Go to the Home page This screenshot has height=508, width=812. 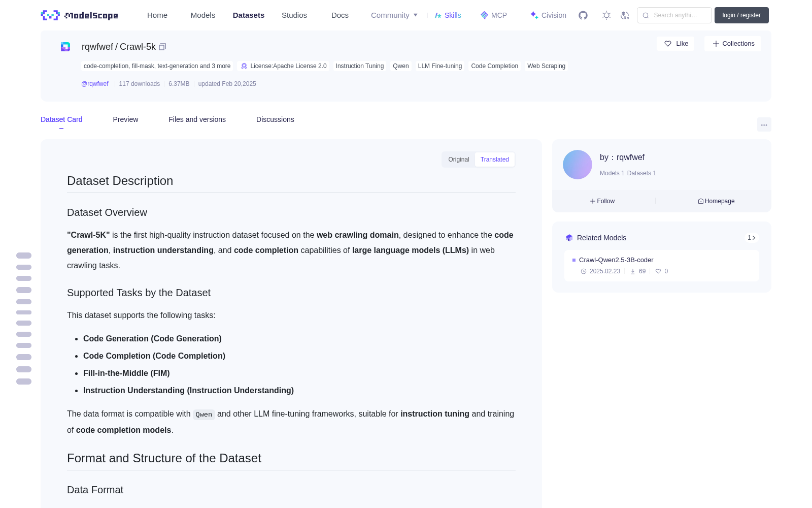(157, 15)
